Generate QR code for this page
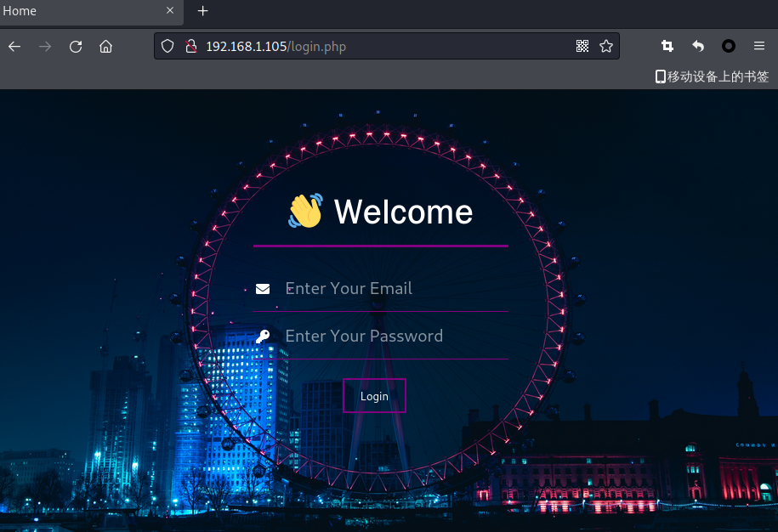This screenshot has height=532, width=778. tap(582, 46)
